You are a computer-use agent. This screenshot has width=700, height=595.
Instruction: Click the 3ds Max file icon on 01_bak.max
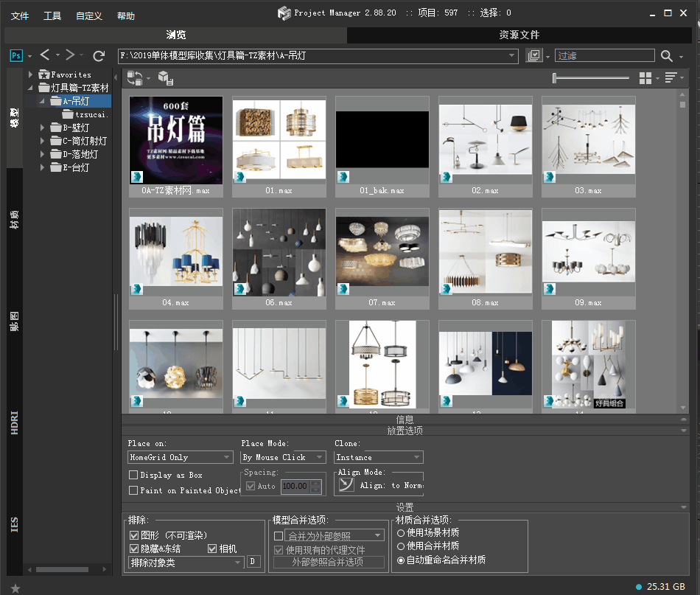[343, 177]
